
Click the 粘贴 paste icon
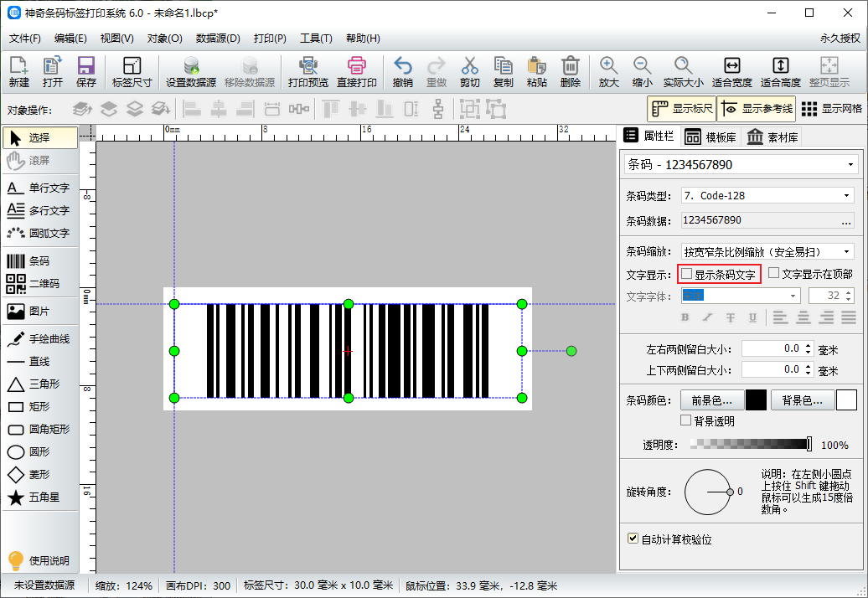point(536,72)
